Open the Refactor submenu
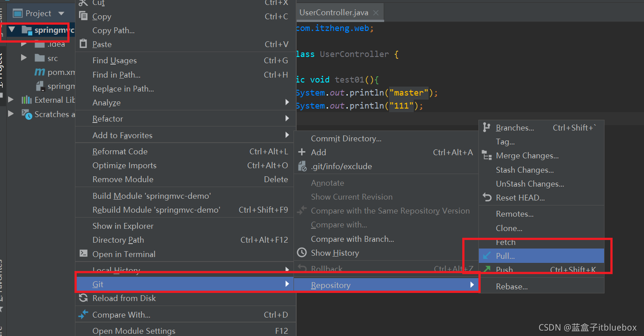This screenshot has width=644, height=336. tap(185, 119)
